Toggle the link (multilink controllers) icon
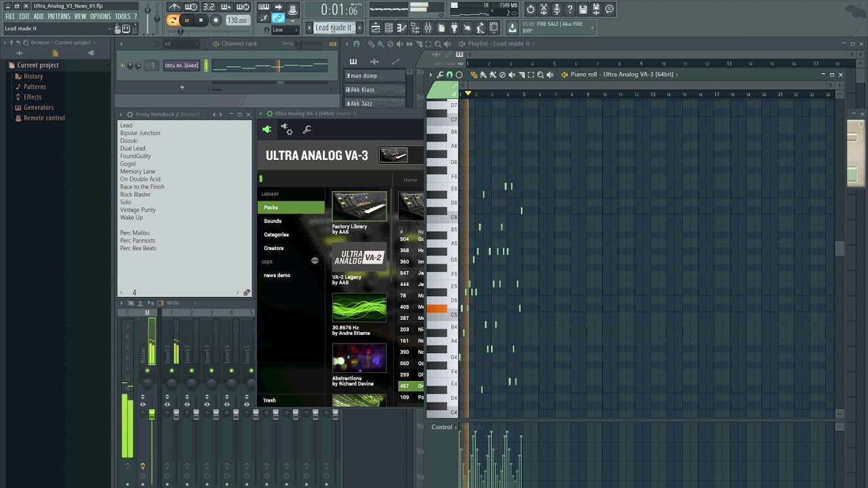This screenshot has height=488, width=868. pos(278,18)
